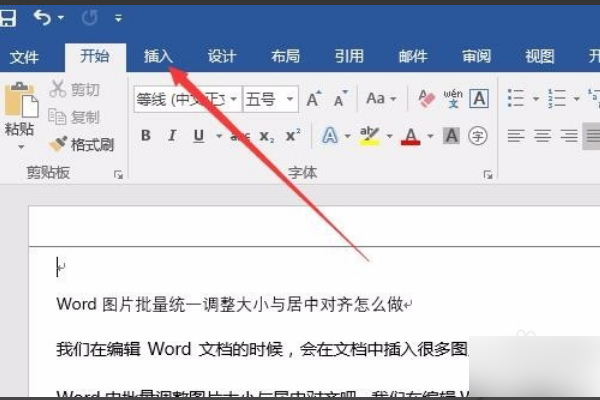Screen dimensions: 600x400
Task: Open Customize Quick Access Toolbar dropdown
Action: tap(118, 18)
